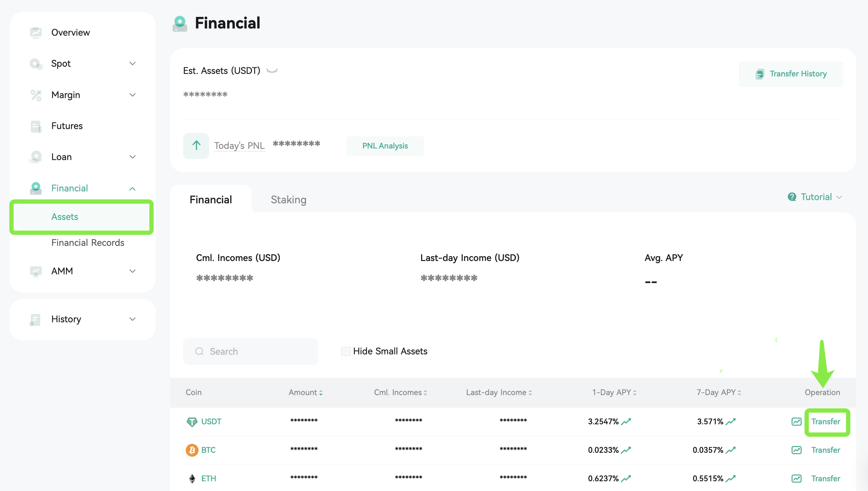
Task: Click Transfer for USDT
Action: coord(825,421)
